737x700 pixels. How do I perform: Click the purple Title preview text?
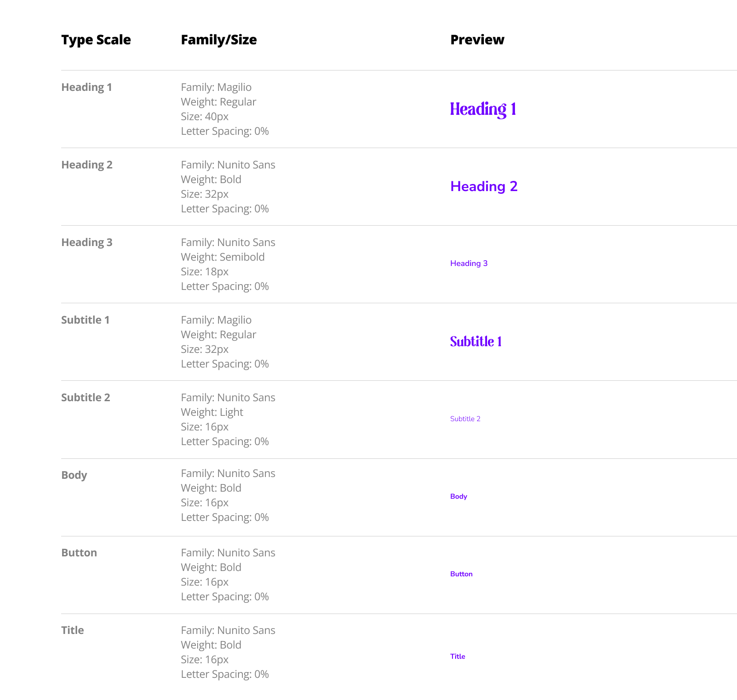click(x=457, y=657)
